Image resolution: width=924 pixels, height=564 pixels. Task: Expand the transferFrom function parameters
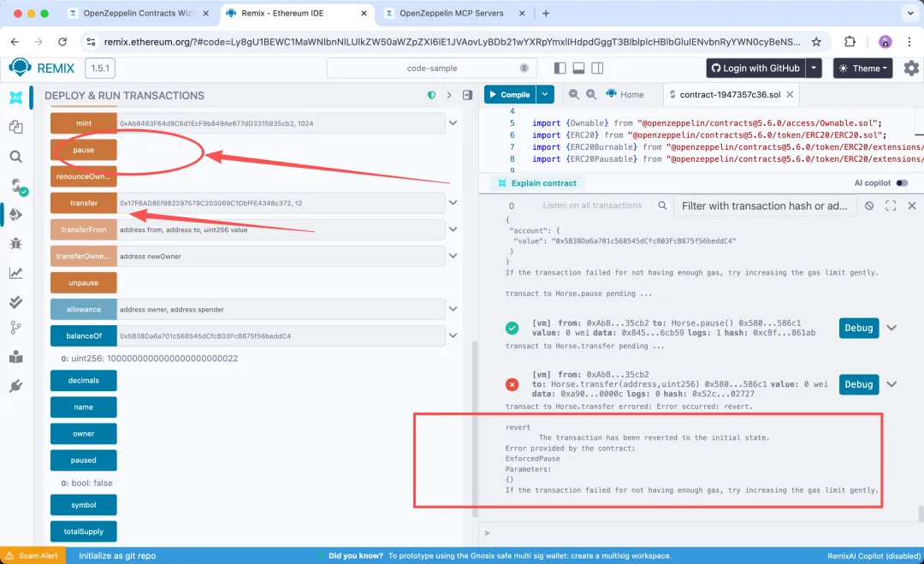pyautogui.click(x=453, y=229)
